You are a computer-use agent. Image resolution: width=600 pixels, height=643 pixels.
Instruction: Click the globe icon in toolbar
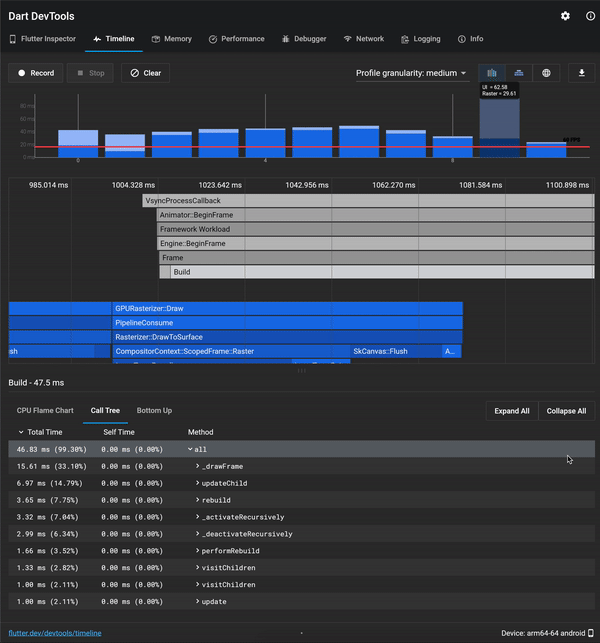tap(546, 73)
